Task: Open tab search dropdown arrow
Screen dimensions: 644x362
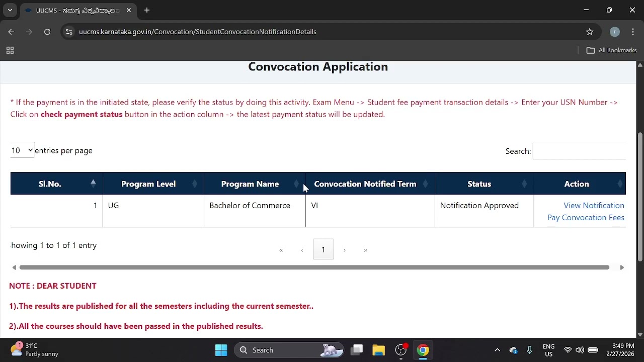Action: coord(10,10)
